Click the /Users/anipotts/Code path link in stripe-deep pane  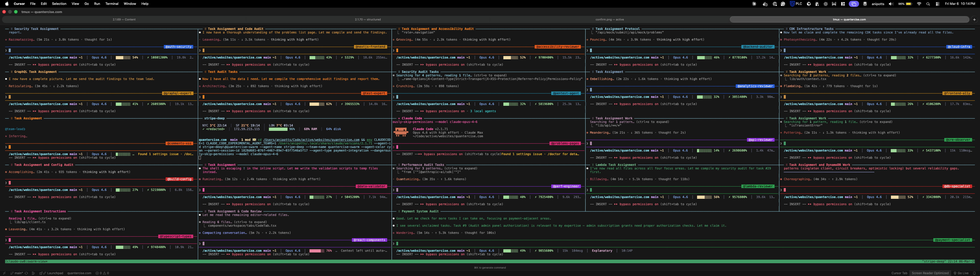click(312, 140)
